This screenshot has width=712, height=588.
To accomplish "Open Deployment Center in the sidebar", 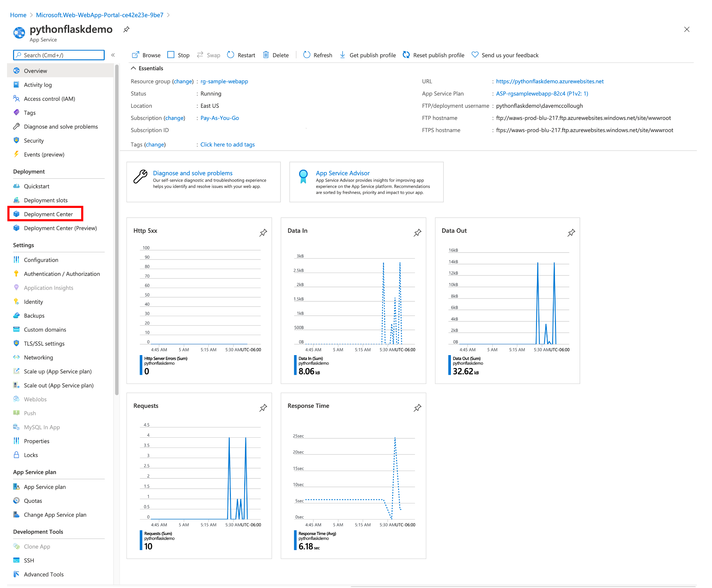I will (48, 214).
